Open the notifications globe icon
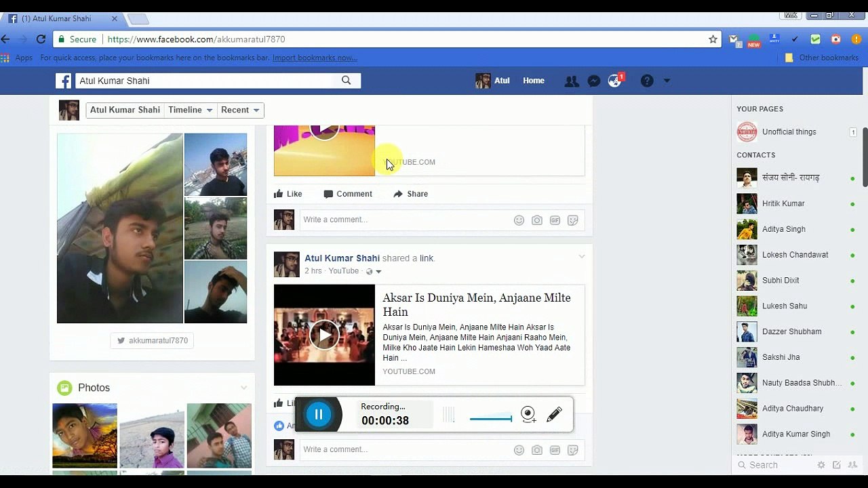 coord(615,81)
